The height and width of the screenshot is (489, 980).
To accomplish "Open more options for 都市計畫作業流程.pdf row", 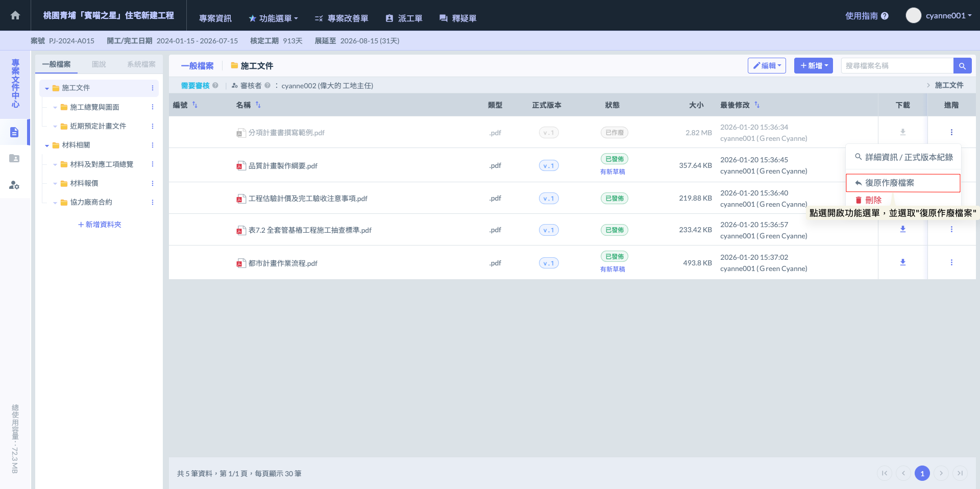I will tap(951, 262).
